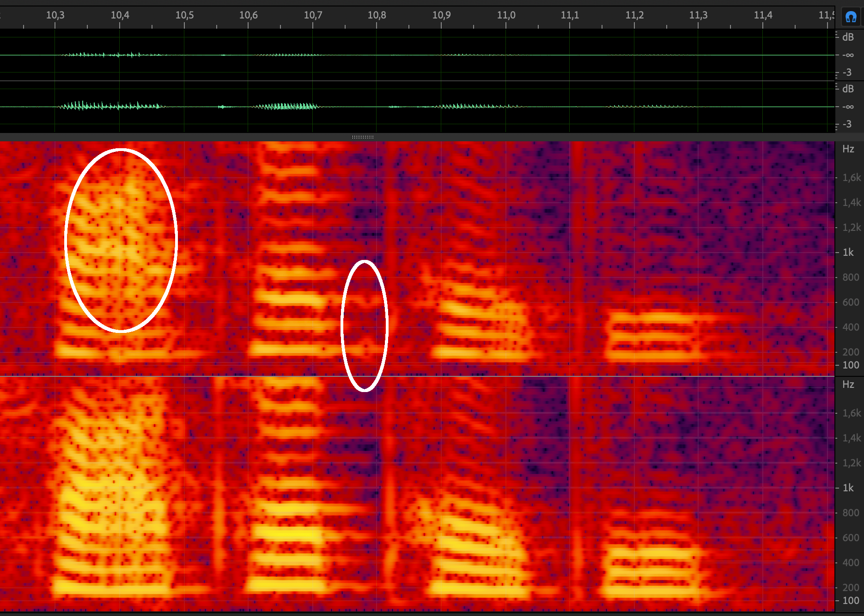Click the 1,6k mark on the lower frequency scale
864x616 pixels.
coord(851,413)
